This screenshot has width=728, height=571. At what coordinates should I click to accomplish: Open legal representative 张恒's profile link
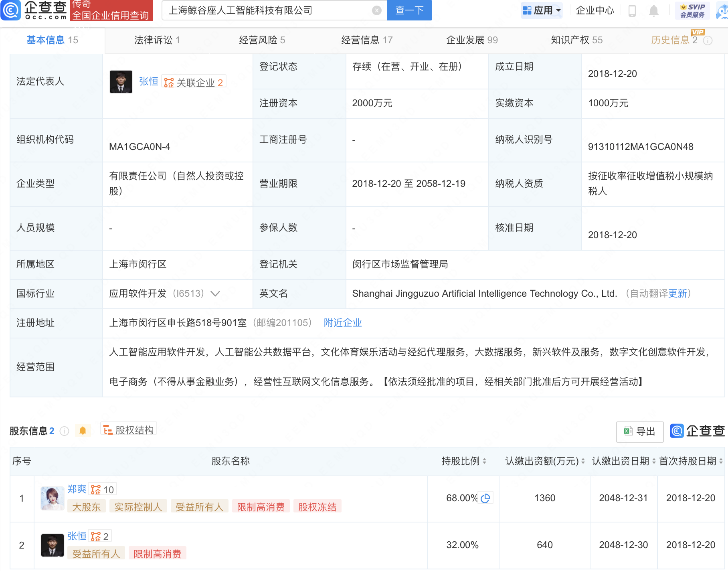149,81
